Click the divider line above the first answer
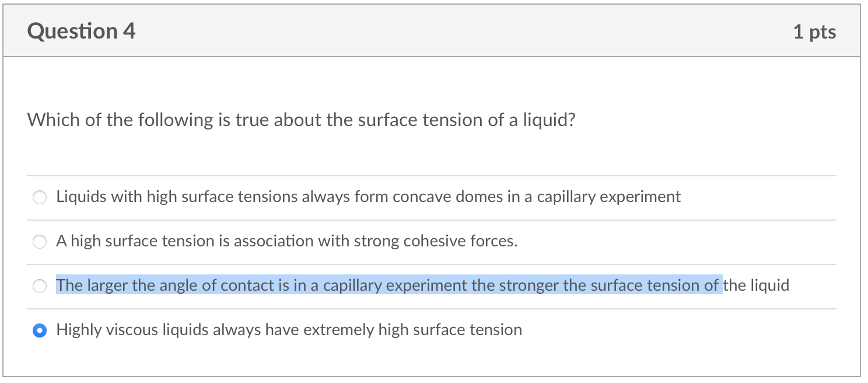The image size is (868, 383). [x=434, y=175]
